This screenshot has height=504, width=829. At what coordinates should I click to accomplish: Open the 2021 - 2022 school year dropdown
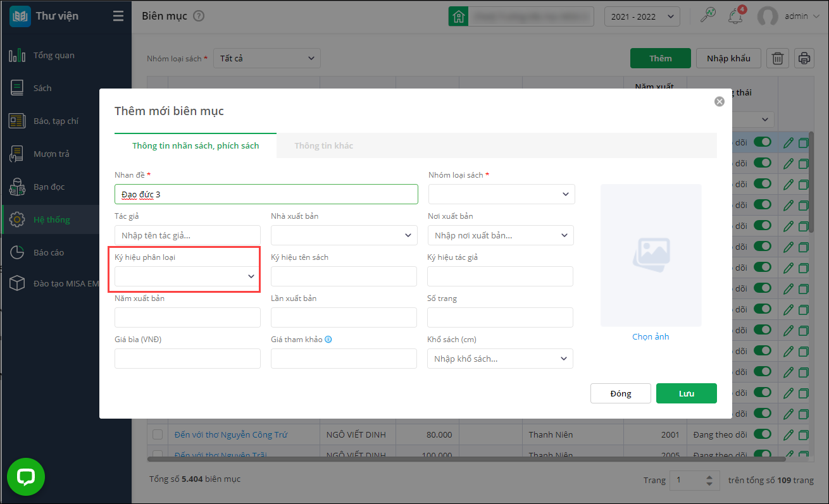coord(642,16)
